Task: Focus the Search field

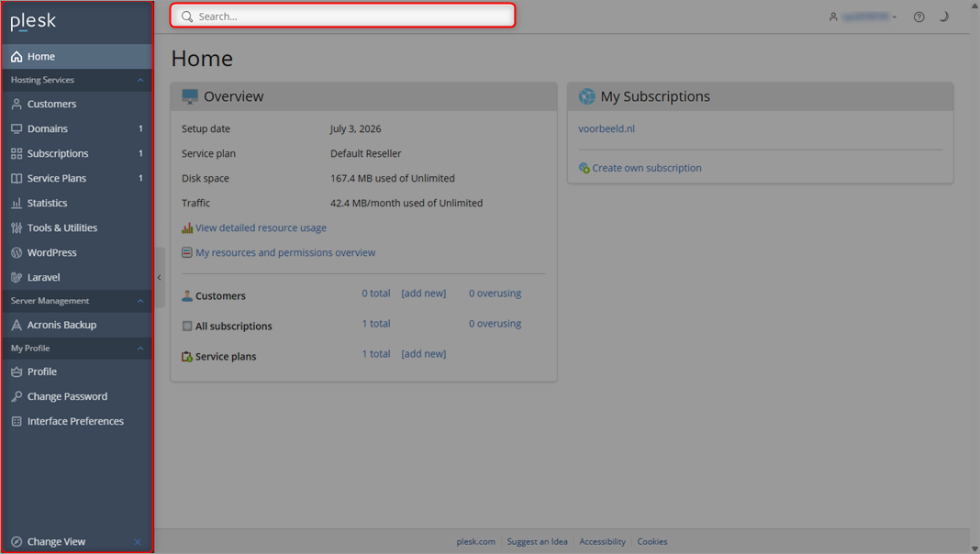Action: (342, 16)
